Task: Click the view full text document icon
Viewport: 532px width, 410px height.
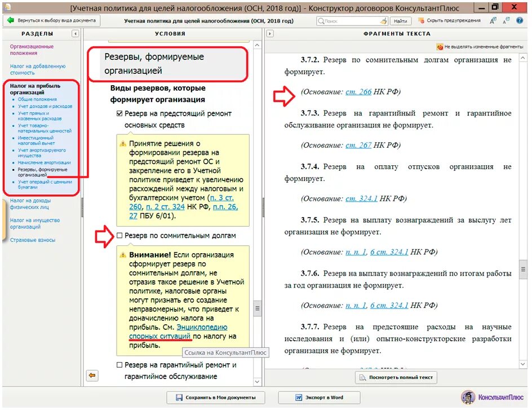Action: [362, 377]
